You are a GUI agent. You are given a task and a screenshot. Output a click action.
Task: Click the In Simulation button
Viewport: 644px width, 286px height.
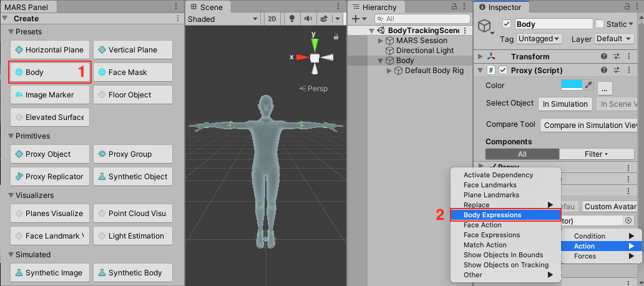pos(565,104)
